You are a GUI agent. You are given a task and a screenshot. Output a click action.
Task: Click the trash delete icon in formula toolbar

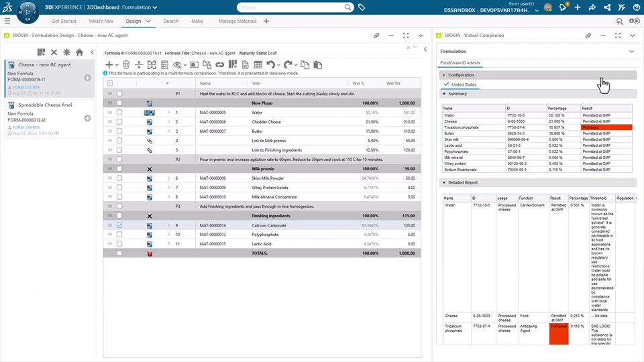click(126, 65)
